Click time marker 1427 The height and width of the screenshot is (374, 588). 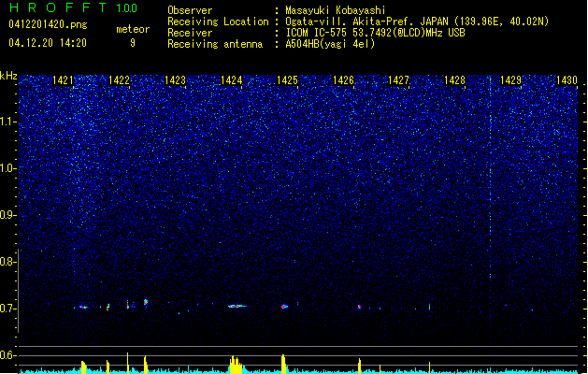398,80
